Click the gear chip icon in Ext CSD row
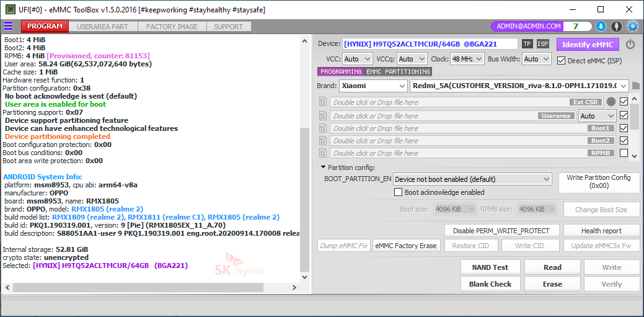This screenshot has height=317, width=644. click(612, 102)
